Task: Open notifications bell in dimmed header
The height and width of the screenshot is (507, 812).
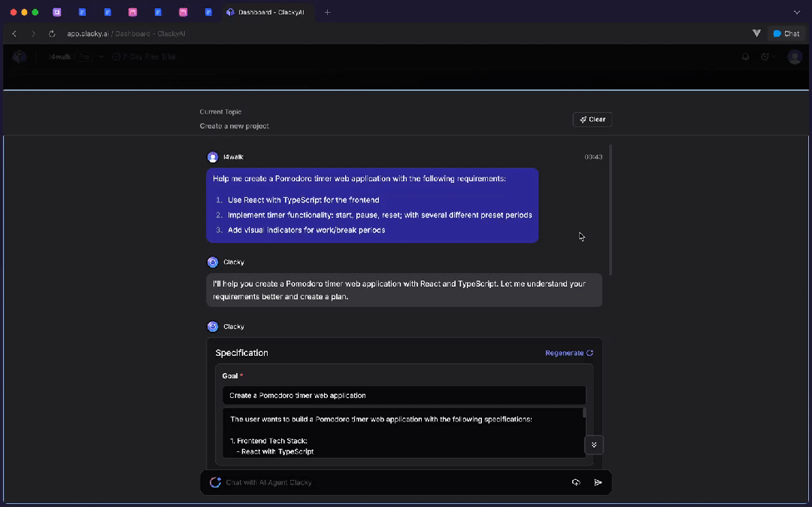Action: point(745,57)
